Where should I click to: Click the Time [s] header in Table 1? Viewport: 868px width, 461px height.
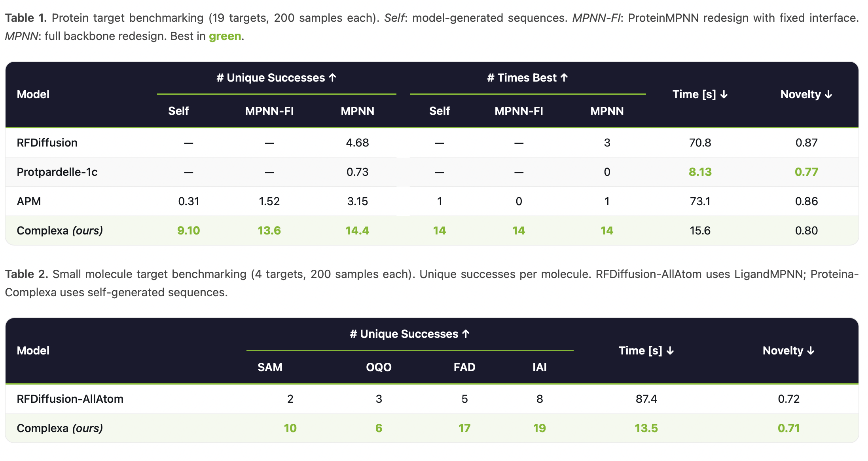click(x=699, y=94)
